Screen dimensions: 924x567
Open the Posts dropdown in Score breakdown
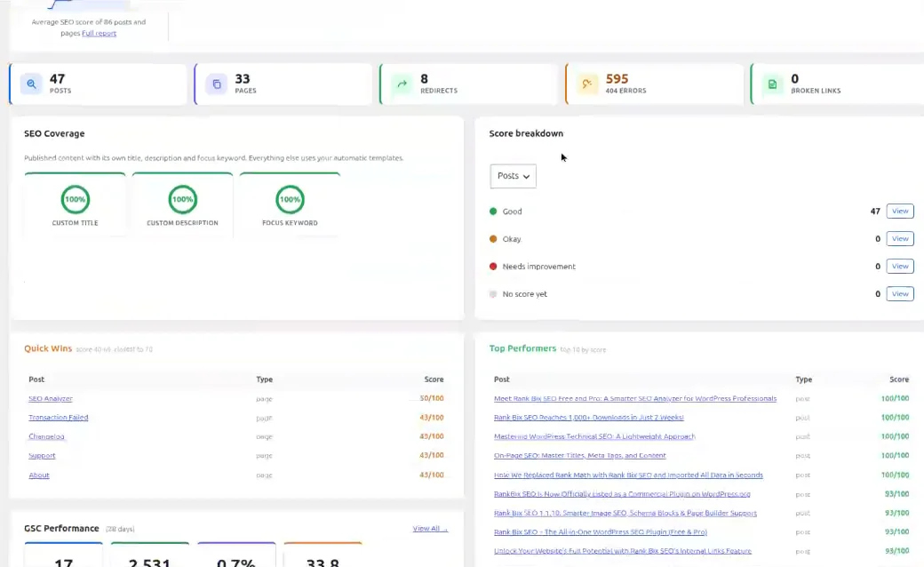pos(514,176)
